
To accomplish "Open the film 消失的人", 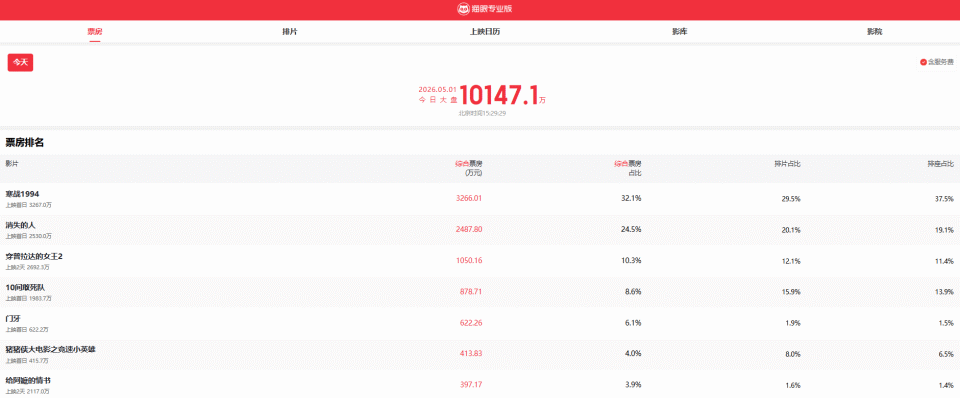I will click(x=21, y=225).
